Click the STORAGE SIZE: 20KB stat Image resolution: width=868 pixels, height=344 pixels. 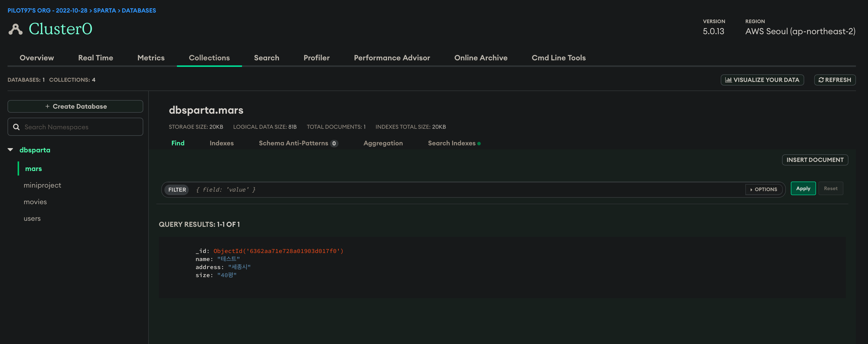tap(196, 127)
